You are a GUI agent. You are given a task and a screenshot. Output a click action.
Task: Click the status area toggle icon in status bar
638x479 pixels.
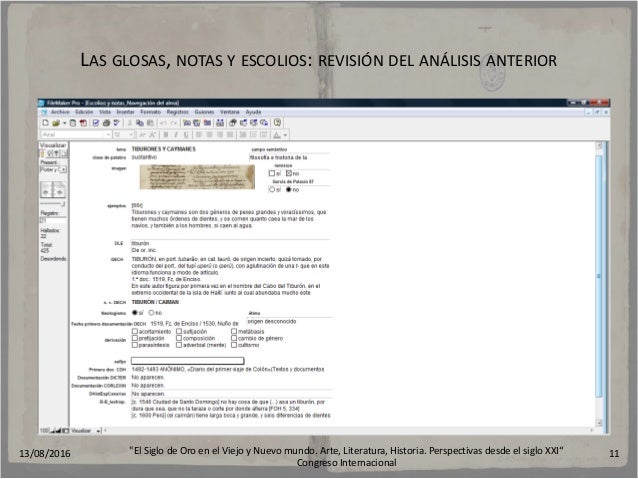pos(66,431)
